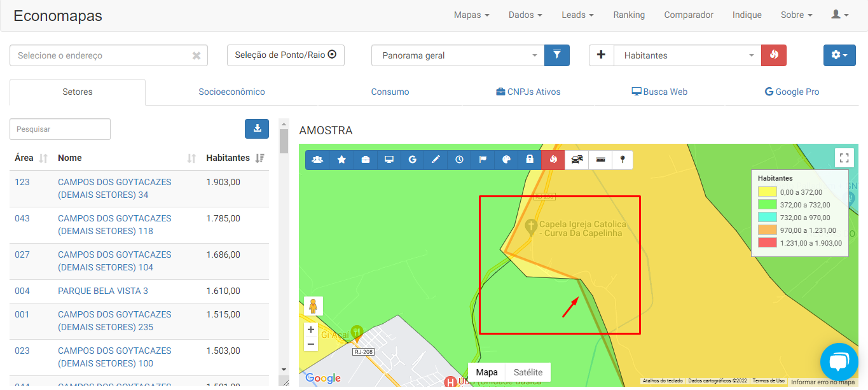Open the color palette tool on map
The image size is (868, 390).
(x=506, y=160)
